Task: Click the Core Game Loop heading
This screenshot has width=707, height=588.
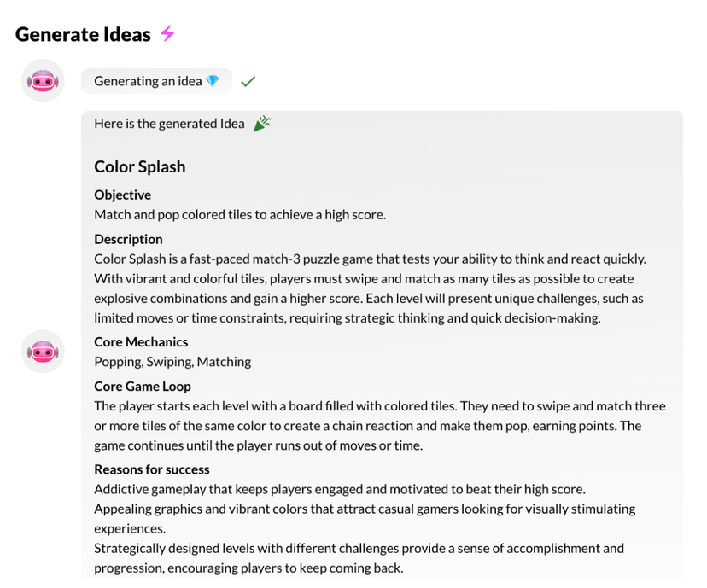Action: 142,386
